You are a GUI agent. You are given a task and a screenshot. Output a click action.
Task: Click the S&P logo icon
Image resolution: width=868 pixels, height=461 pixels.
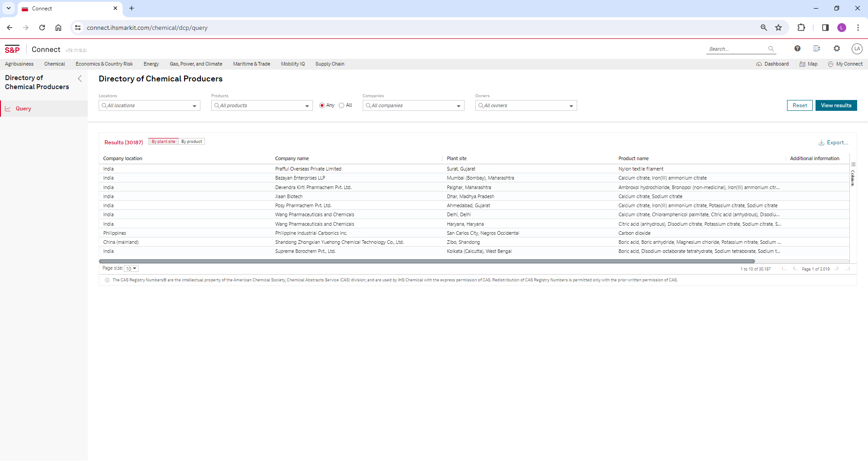click(x=12, y=49)
